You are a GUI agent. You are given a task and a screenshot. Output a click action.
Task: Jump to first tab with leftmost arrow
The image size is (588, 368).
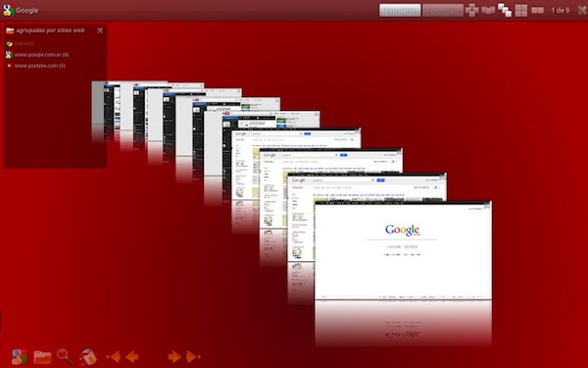click(x=114, y=356)
